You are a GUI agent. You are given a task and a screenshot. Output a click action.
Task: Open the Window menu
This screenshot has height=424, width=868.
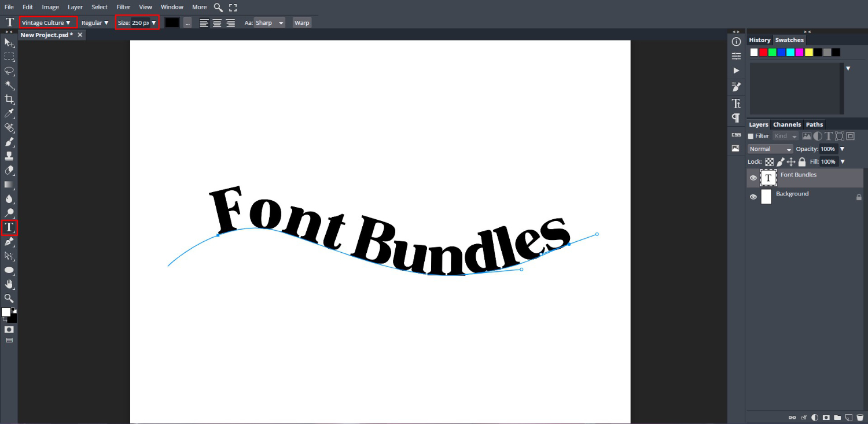pyautogui.click(x=172, y=7)
